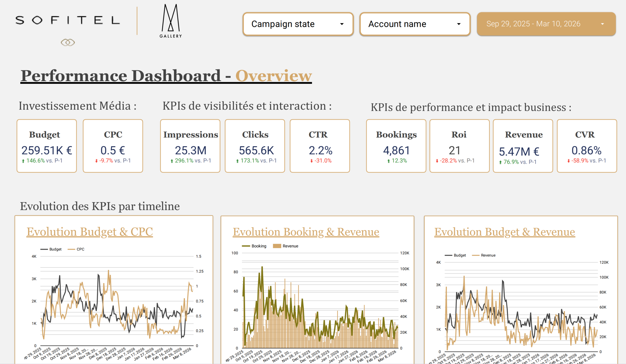The width and height of the screenshot is (626, 364).
Task: Open the date range picker
Action: click(546, 24)
